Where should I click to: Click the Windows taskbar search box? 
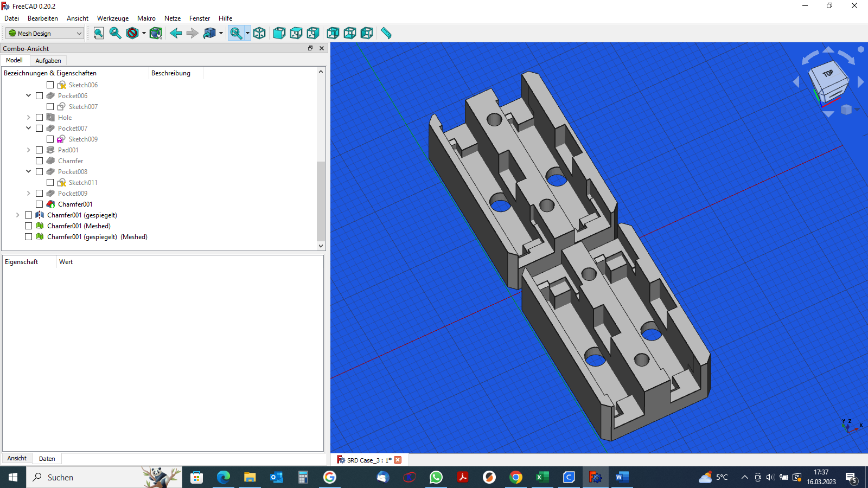click(104, 477)
